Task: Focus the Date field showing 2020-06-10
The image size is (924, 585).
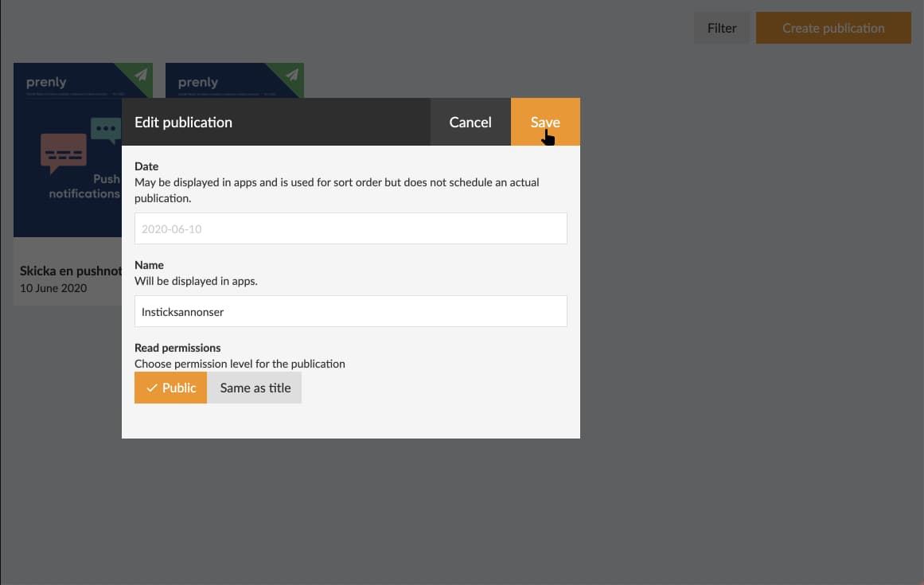Action: [x=350, y=228]
